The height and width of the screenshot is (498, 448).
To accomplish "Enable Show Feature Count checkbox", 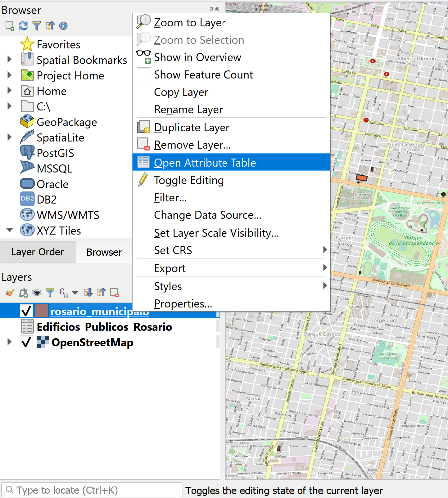I will 143,74.
